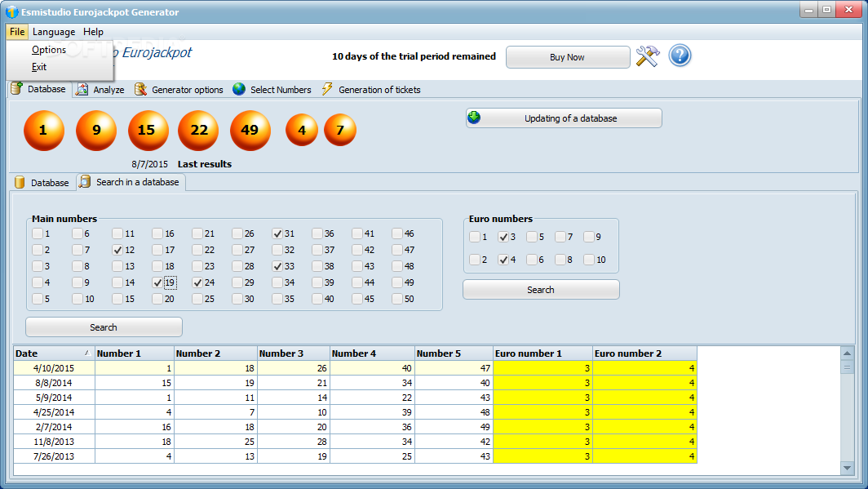
Task: Click the Analyze tab chart icon
Action: tap(82, 89)
